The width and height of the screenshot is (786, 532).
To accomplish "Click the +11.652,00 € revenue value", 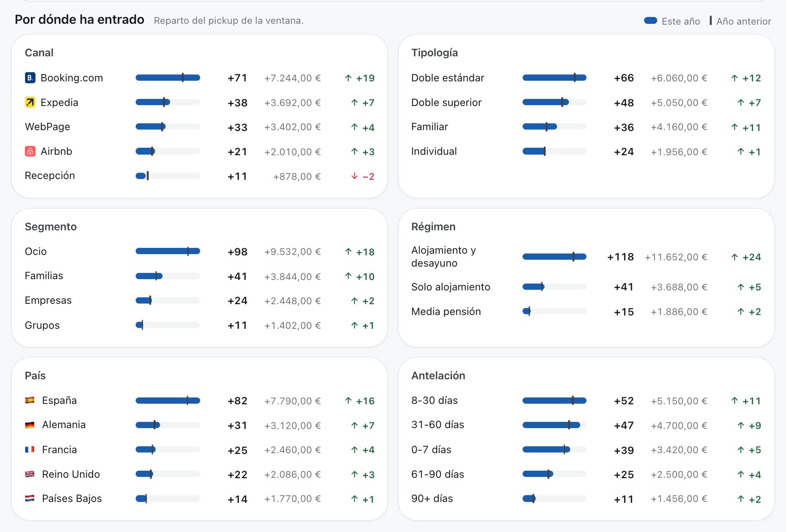I will (676, 257).
